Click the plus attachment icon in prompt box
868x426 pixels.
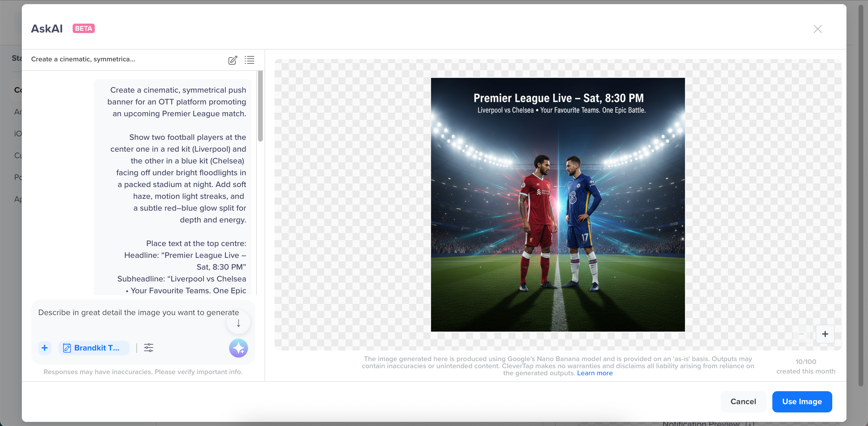[x=45, y=348]
